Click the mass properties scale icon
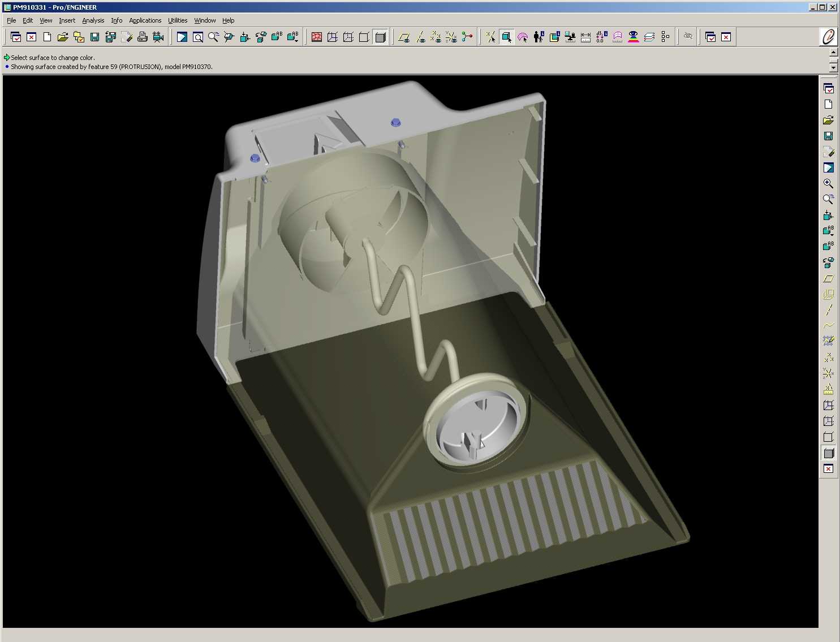 (x=570, y=37)
